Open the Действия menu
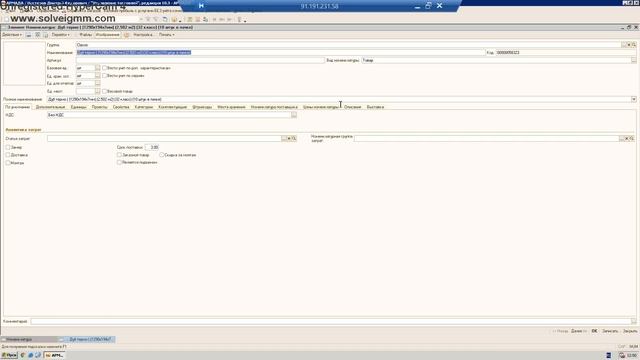Viewport: 640px width, 360px height. [12, 35]
